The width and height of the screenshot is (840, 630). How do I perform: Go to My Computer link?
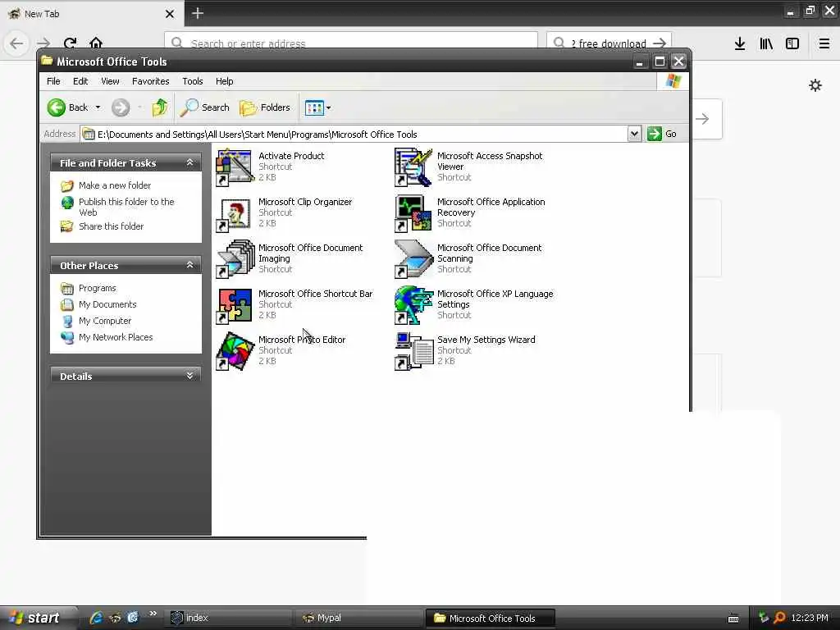click(x=105, y=321)
